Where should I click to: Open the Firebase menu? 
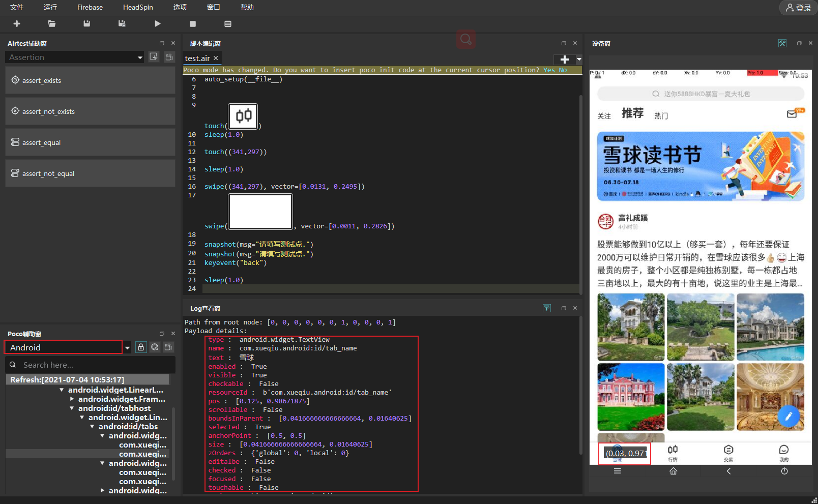(x=90, y=7)
